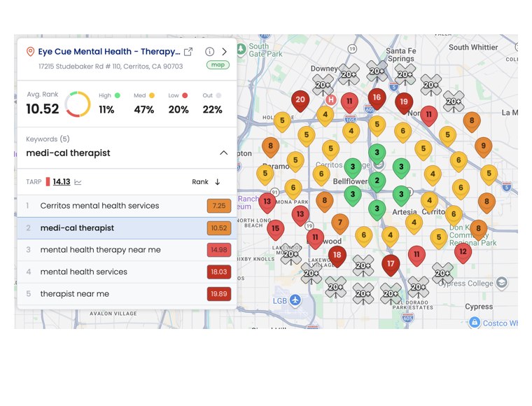Click the Costco shopping icon on map
Screen dimensions: 532x406
(474, 322)
